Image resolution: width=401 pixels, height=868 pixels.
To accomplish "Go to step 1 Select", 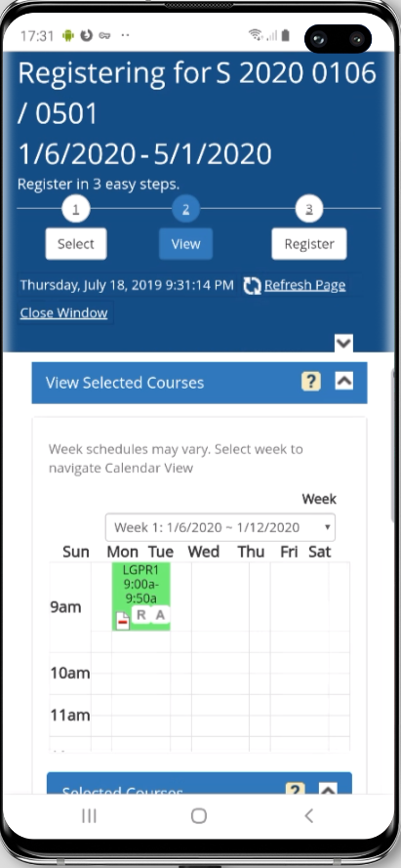I will [x=76, y=244].
